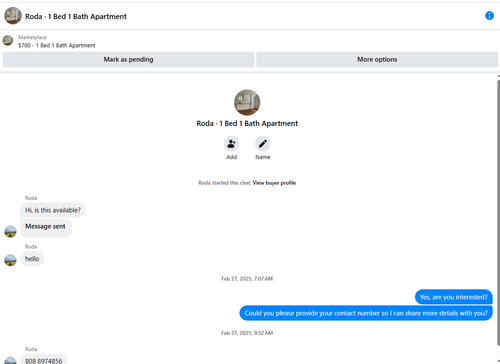Click the Add people icon
The height and width of the screenshot is (364, 500).
231,144
